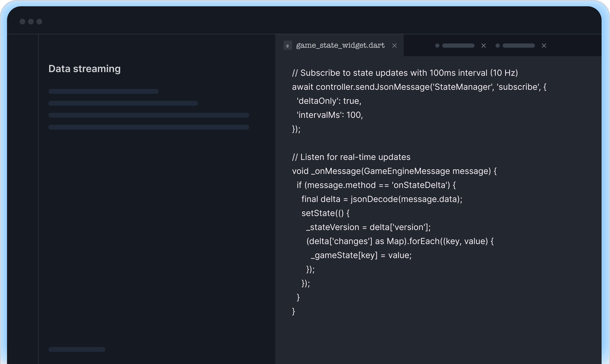The width and height of the screenshot is (610, 364).
Task: Close the game_state_widget.dart tab
Action: pyautogui.click(x=394, y=46)
